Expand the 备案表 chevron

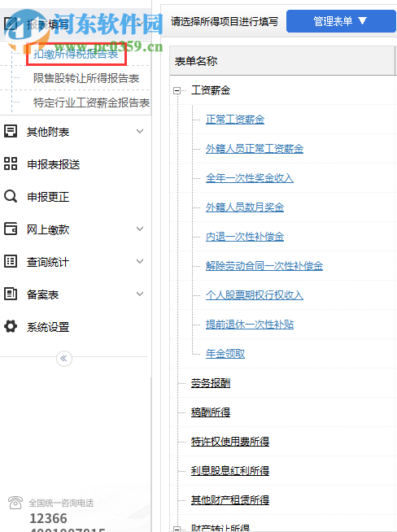[x=140, y=294]
